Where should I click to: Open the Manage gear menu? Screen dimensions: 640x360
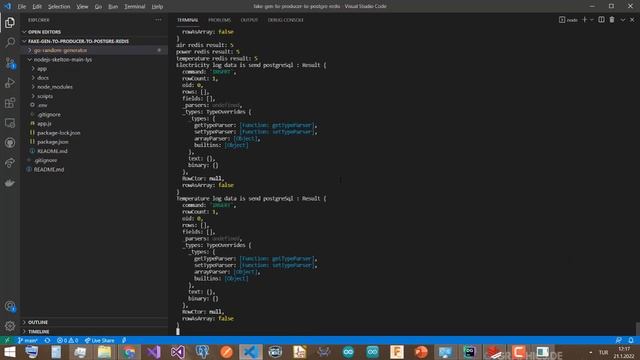click(x=10, y=326)
